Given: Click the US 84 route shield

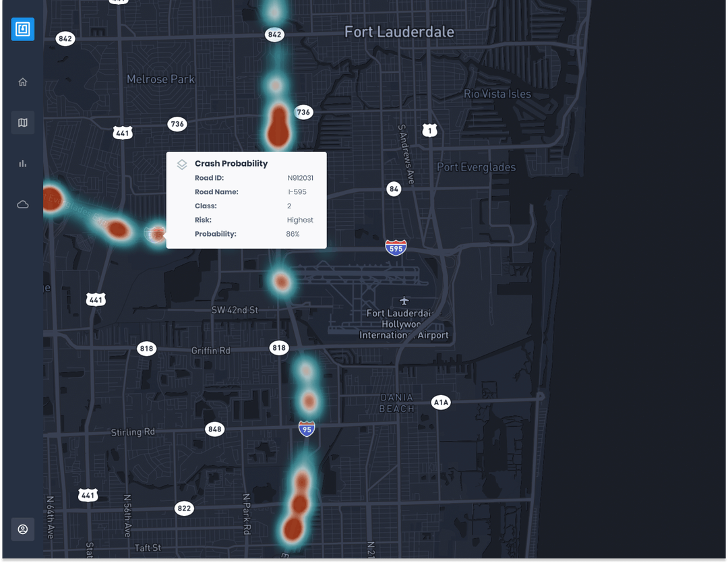Looking at the screenshot, I should coord(394,189).
